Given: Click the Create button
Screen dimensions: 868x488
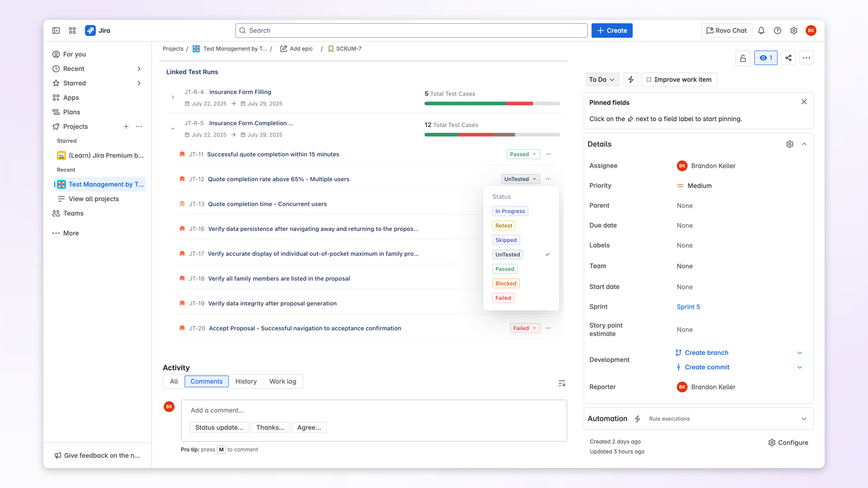Looking at the screenshot, I should [612, 30].
